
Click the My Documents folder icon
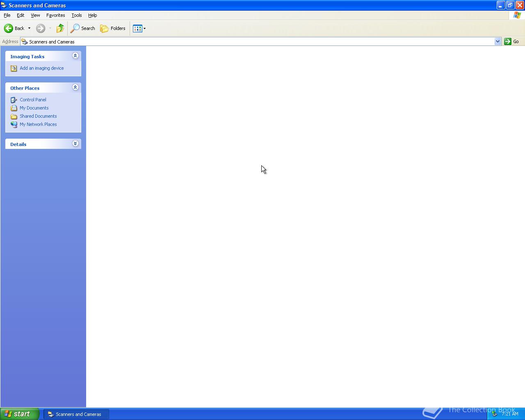14,108
